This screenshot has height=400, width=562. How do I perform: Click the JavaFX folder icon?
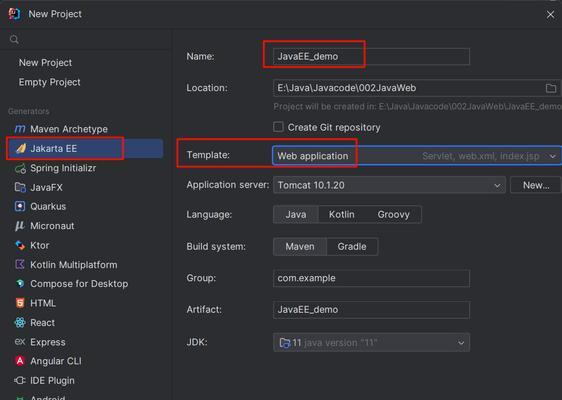tap(20, 187)
